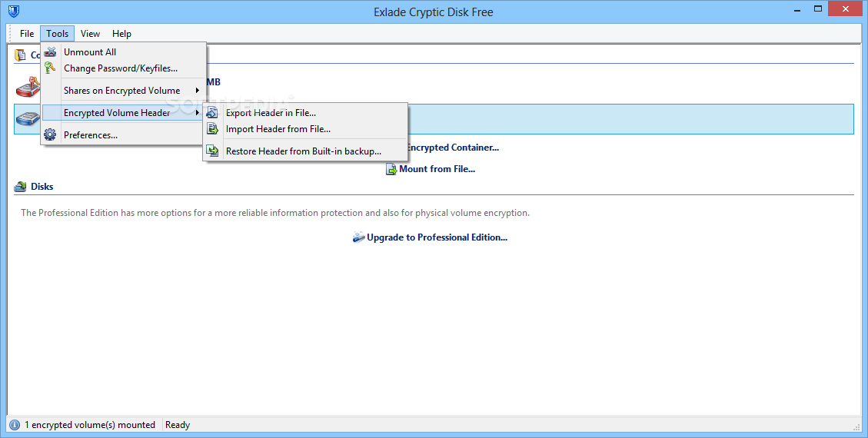Click the Containers section folder icon

[21, 55]
